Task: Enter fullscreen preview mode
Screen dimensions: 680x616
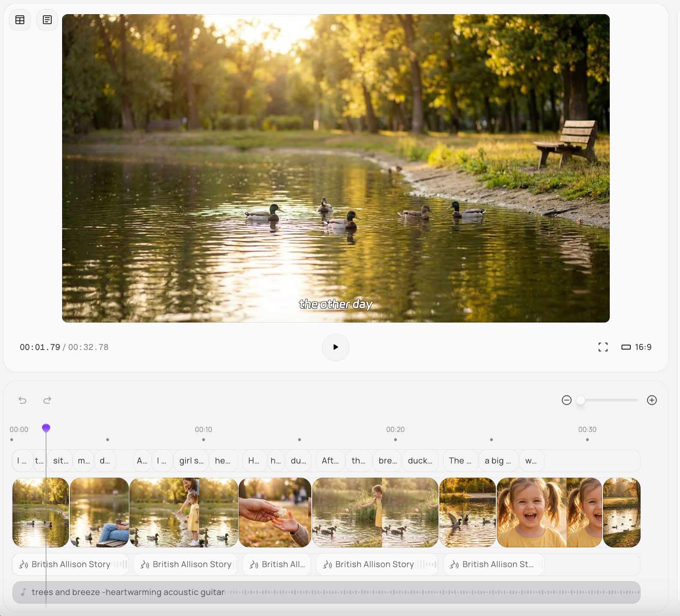Action: (x=603, y=347)
